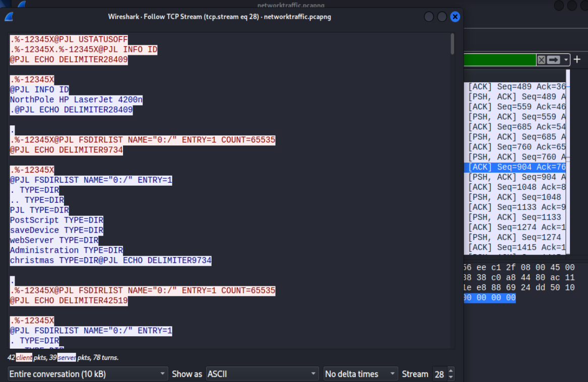The height and width of the screenshot is (382, 588).
Task: Close the Follow TCP Stream dialog
Action: (x=455, y=17)
